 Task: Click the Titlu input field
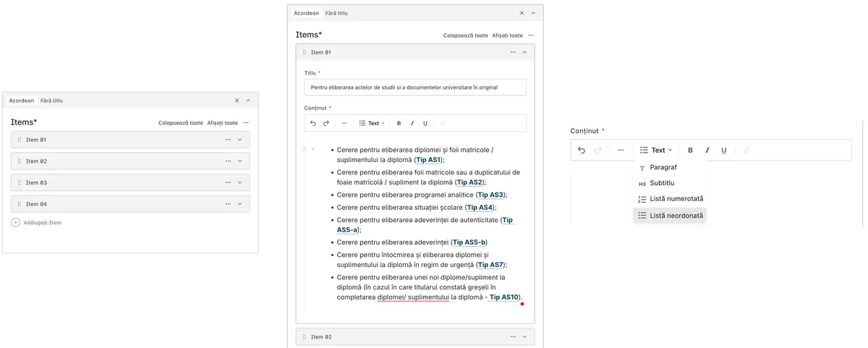415,87
